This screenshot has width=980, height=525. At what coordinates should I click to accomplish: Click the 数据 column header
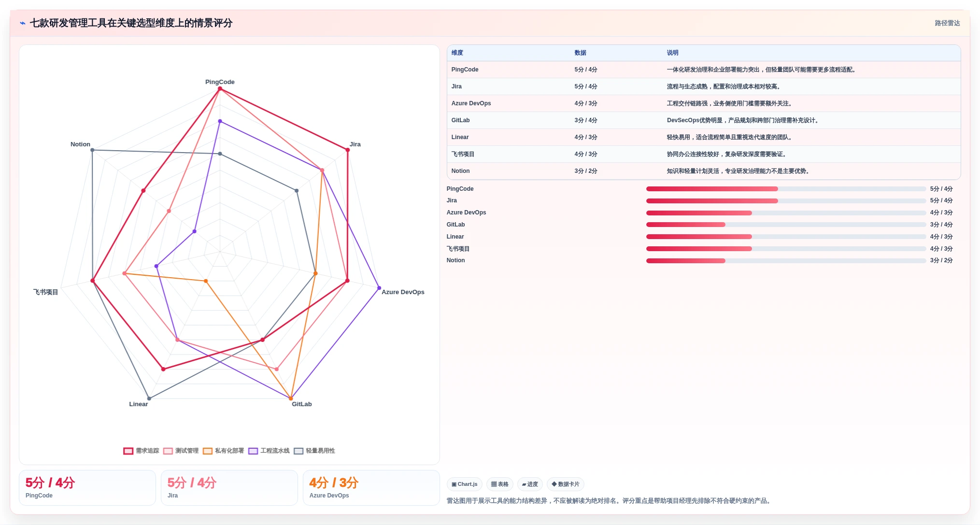pos(580,53)
